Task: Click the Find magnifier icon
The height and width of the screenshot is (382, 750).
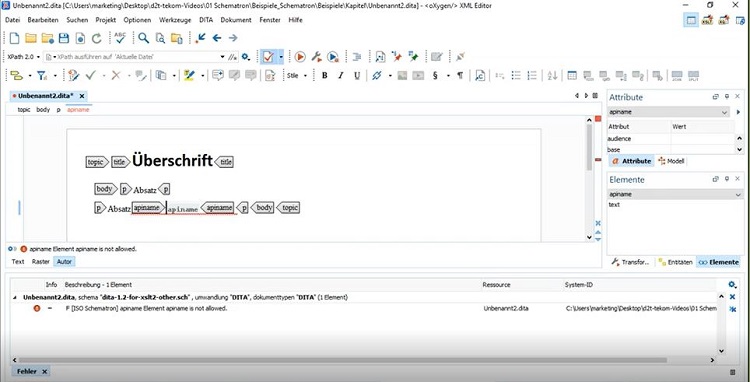Action: tap(143, 38)
